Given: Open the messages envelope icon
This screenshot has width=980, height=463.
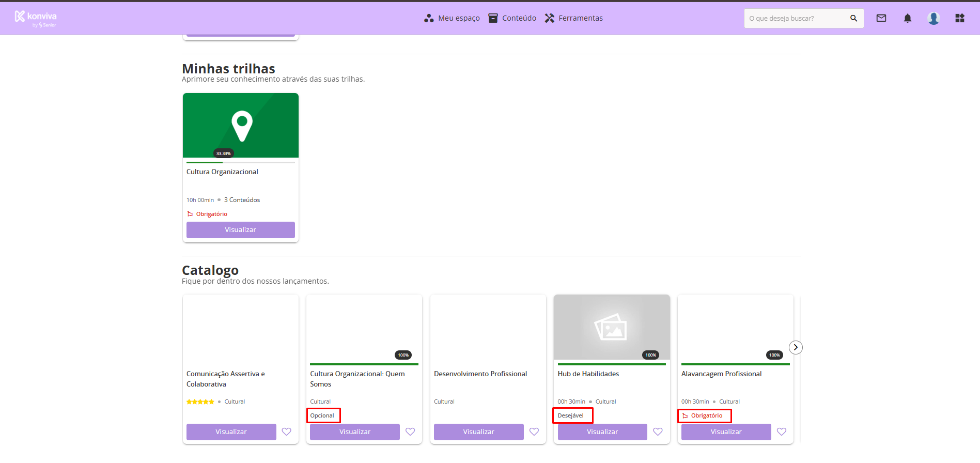Looking at the screenshot, I should point(881,18).
